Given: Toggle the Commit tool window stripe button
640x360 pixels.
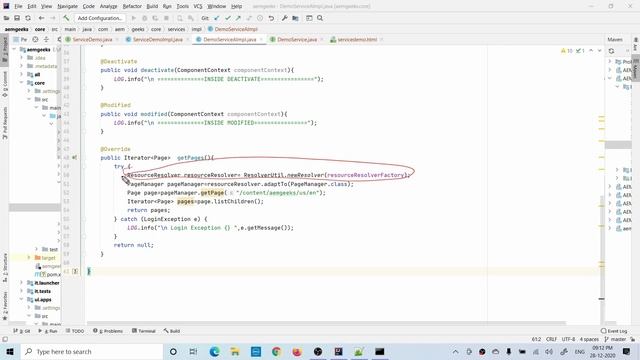Looking at the screenshot, I should [4, 84].
